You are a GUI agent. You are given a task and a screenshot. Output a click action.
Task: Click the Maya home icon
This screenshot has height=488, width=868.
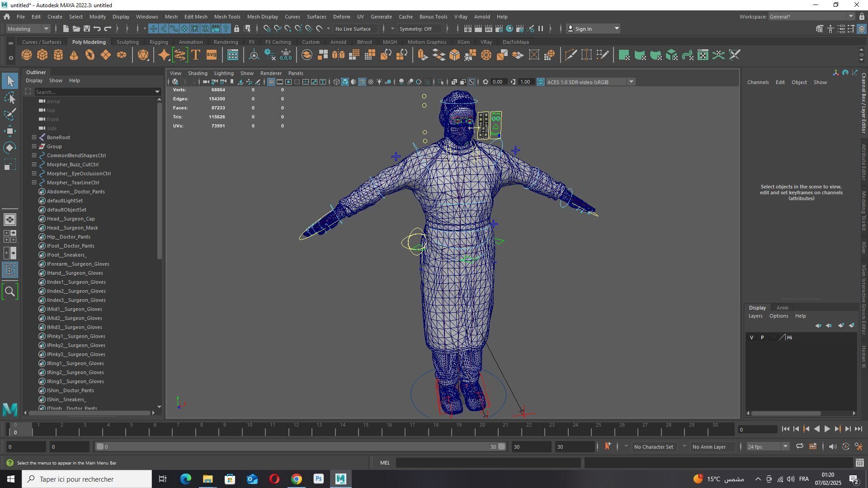pos(7,17)
